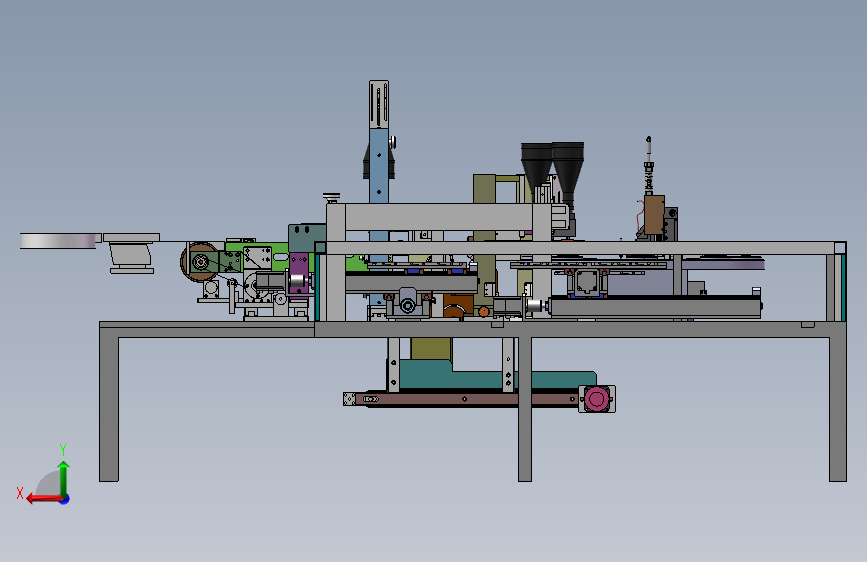Screen dimensions: 867x562
Task: Select the brown box with red wires
Action: pyautogui.click(x=654, y=215)
